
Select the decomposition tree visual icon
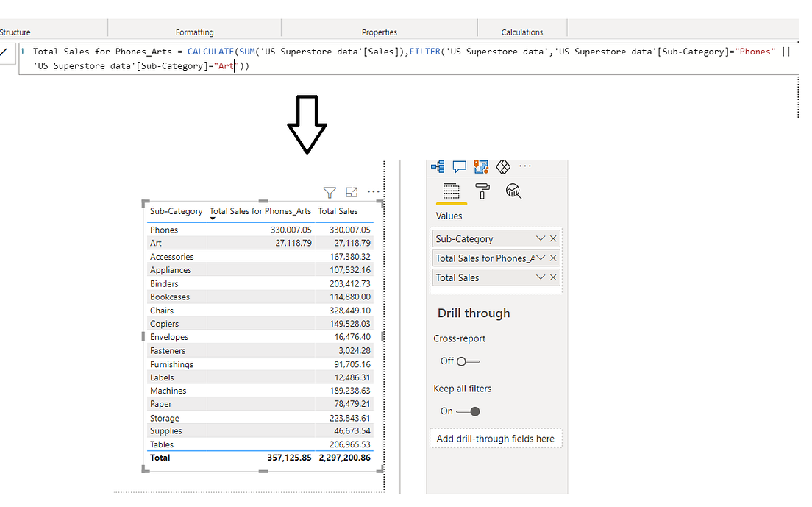tap(437, 166)
